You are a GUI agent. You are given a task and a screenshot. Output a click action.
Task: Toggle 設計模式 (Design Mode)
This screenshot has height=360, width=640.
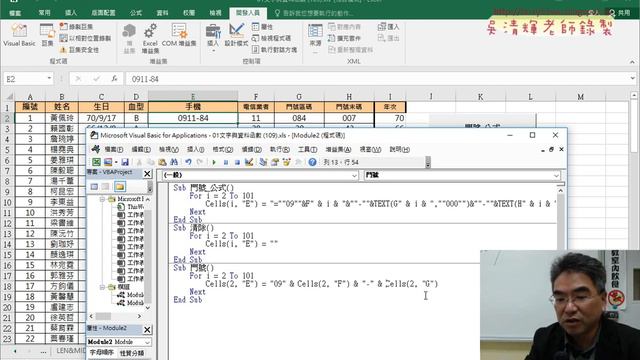[237, 35]
